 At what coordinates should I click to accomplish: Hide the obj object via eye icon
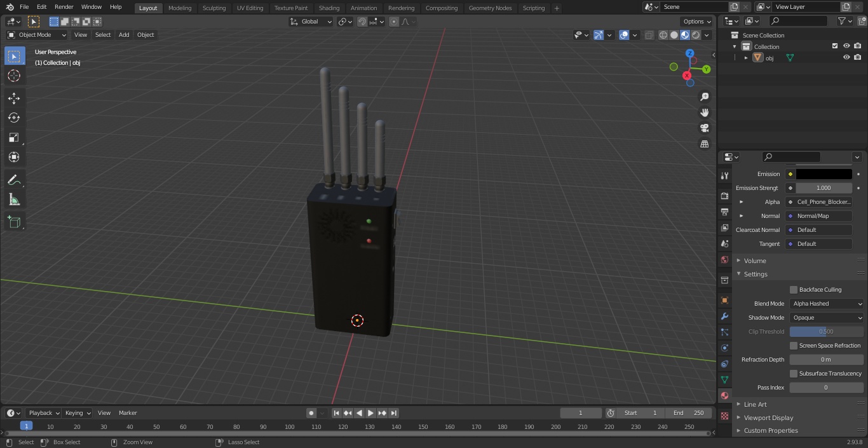click(846, 57)
